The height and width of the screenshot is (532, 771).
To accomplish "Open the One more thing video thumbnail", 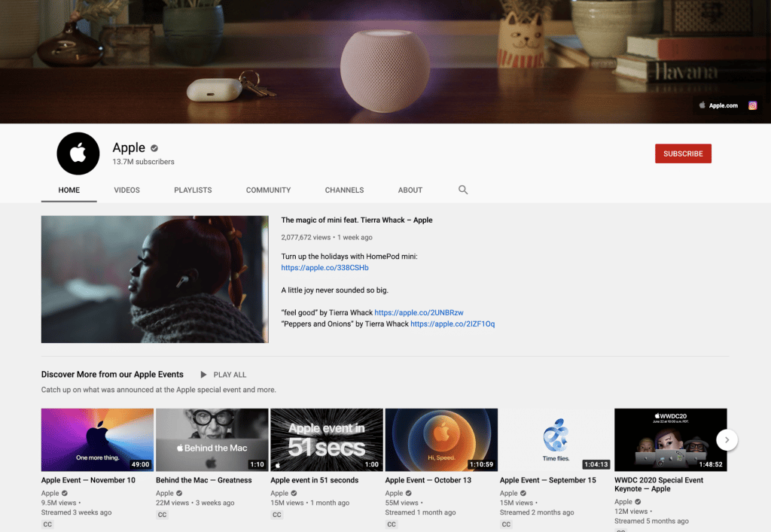I will click(97, 439).
